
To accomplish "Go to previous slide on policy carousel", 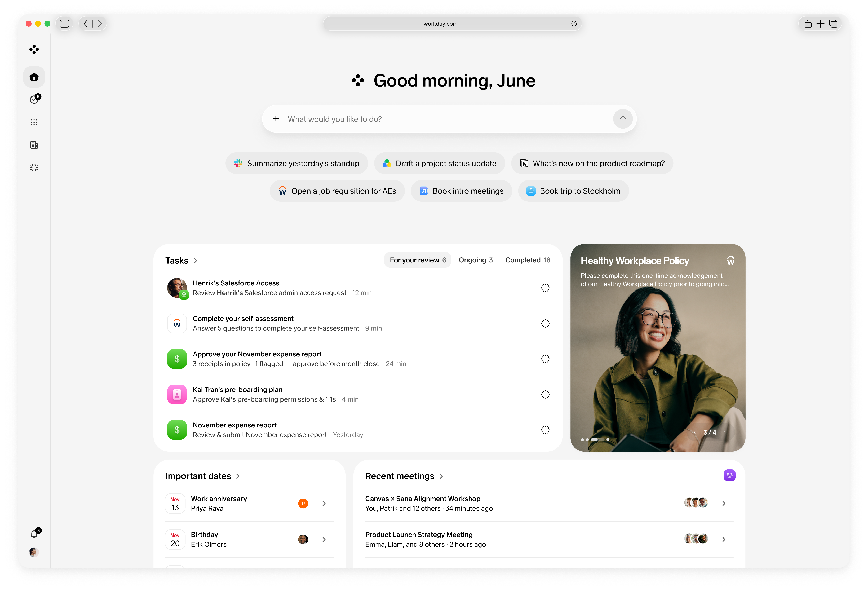I will point(695,432).
